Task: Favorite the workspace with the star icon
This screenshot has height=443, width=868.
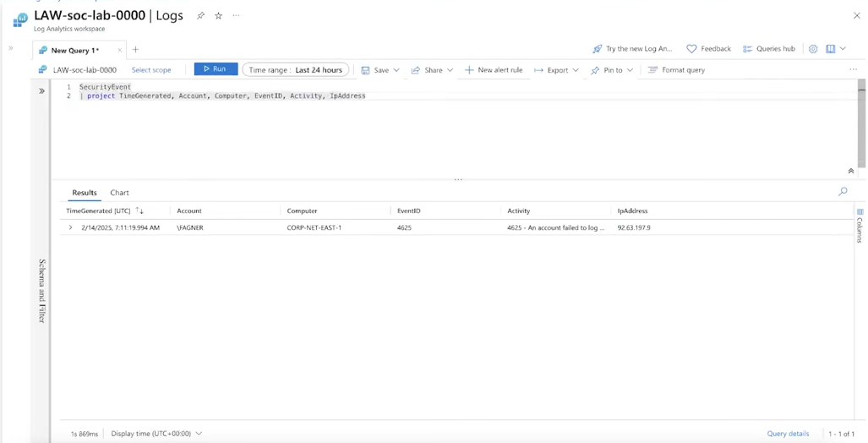Action: (x=219, y=16)
